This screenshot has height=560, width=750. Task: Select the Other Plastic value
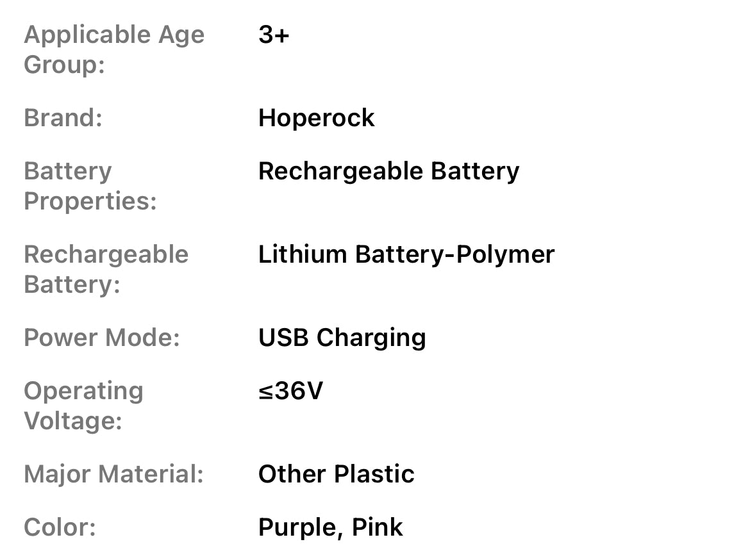336,474
